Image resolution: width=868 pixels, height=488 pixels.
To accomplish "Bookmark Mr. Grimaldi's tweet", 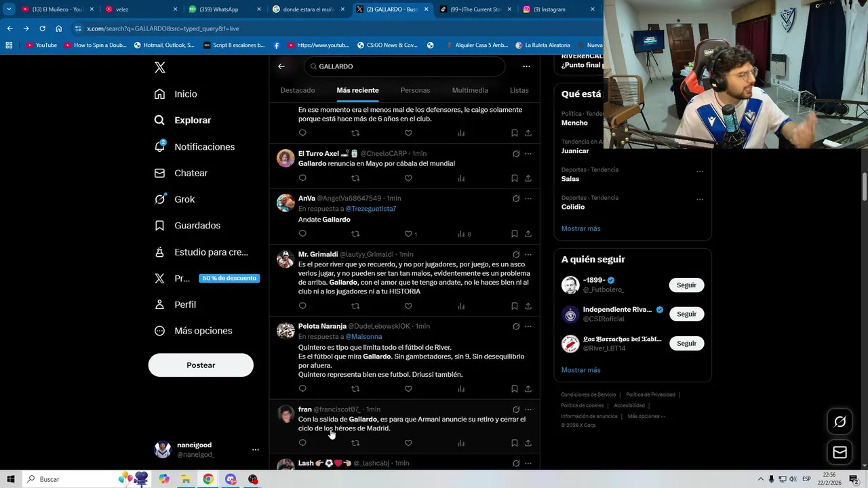I will point(515,306).
